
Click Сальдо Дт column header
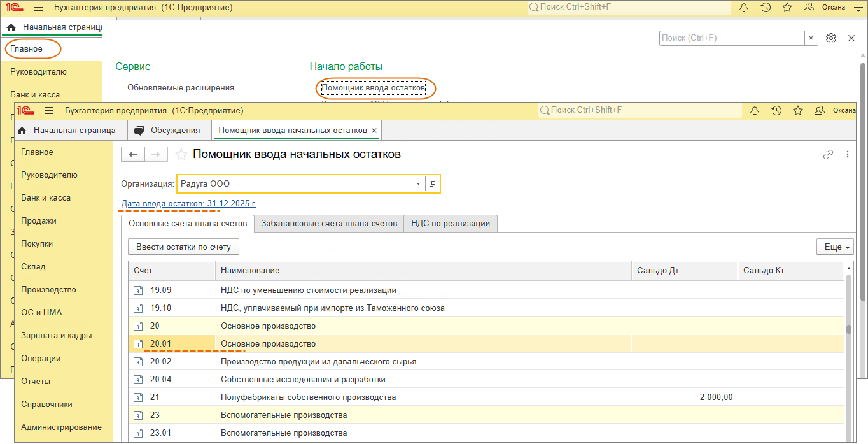click(x=685, y=271)
